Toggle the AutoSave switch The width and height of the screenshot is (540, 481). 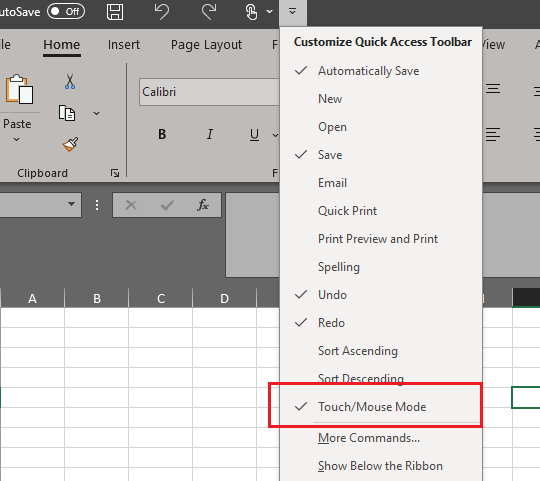point(66,12)
